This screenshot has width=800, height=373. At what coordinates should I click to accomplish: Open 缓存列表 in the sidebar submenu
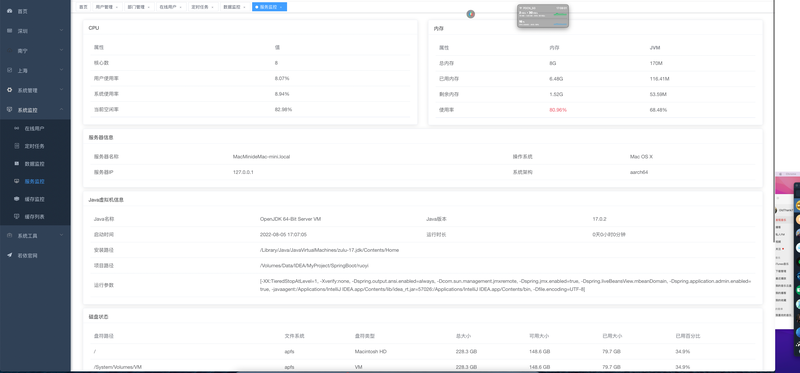[35, 216]
